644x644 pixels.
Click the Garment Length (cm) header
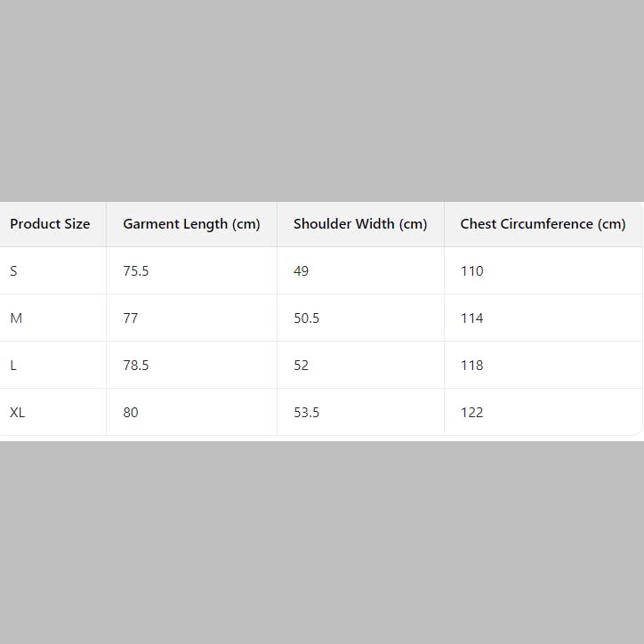[191, 224]
